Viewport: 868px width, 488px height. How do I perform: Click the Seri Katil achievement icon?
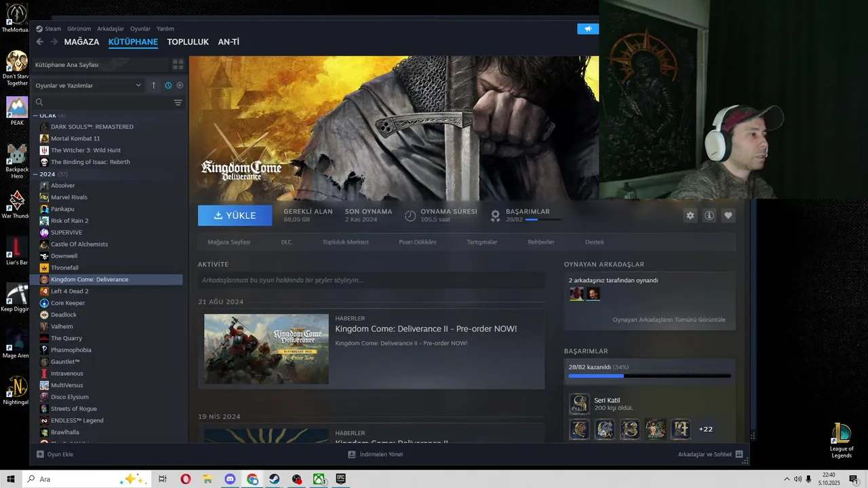pos(579,404)
